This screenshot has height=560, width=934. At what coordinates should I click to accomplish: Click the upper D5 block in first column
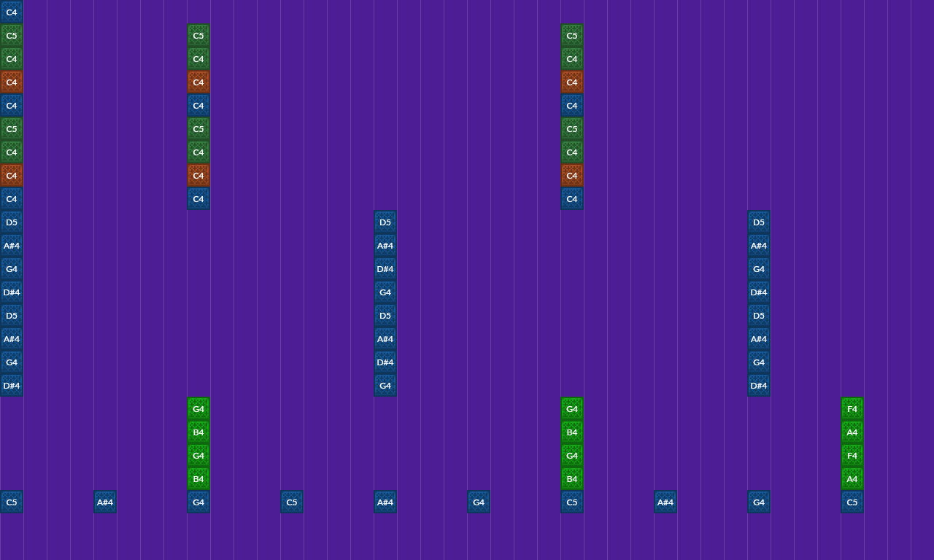pos(12,222)
